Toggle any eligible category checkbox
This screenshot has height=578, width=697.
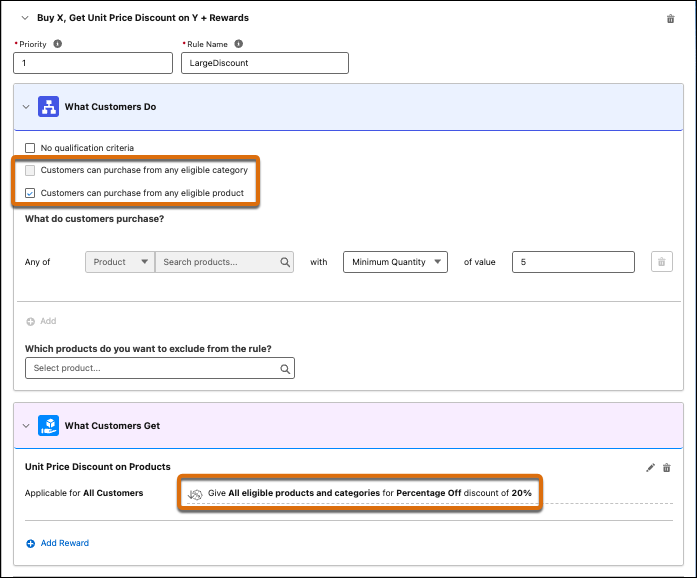(x=30, y=170)
